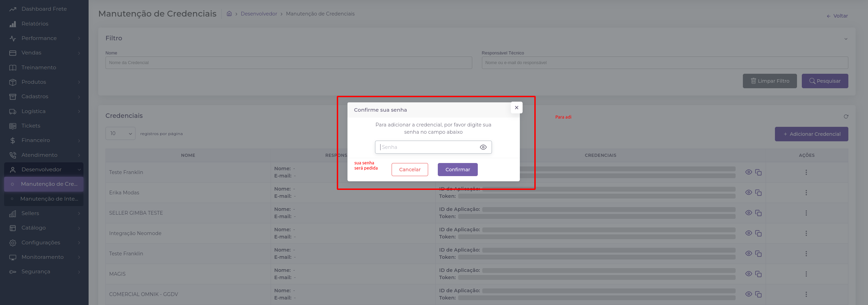Click the refresh icon in Credenciais panel
This screenshot has width=868, height=305.
tap(846, 116)
